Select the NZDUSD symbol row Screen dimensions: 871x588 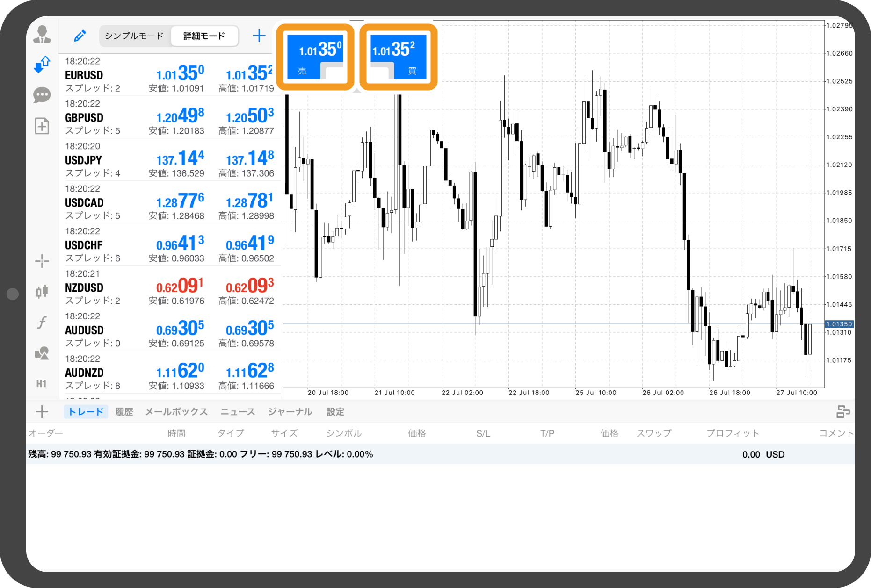(x=171, y=287)
